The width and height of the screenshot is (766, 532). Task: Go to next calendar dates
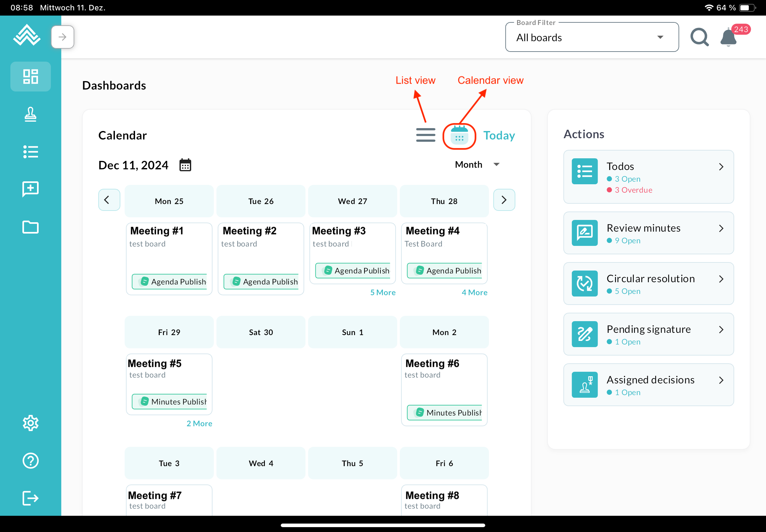point(504,200)
